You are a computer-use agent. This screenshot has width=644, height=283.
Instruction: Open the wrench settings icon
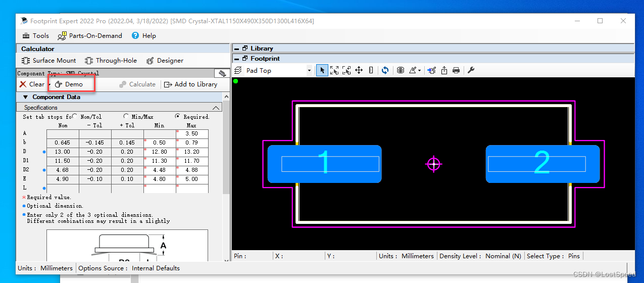471,71
